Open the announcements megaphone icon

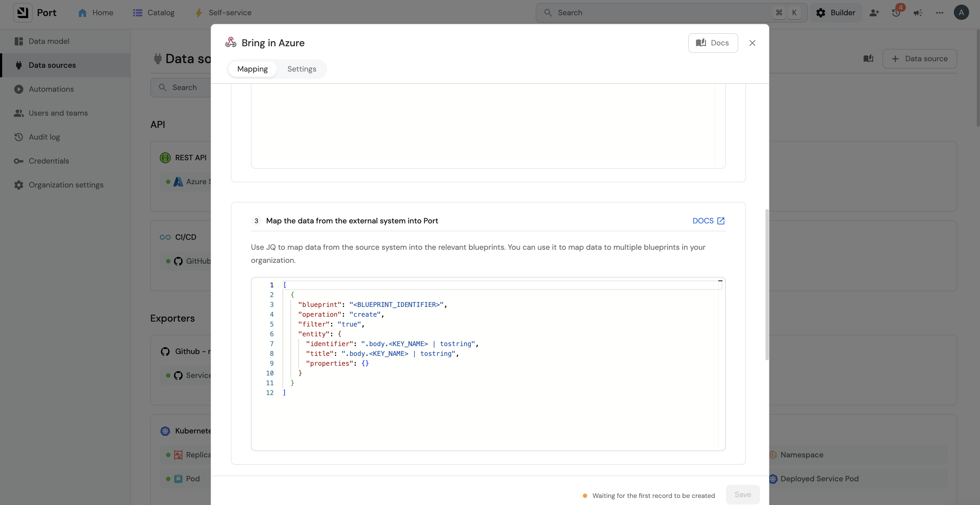click(918, 13)
